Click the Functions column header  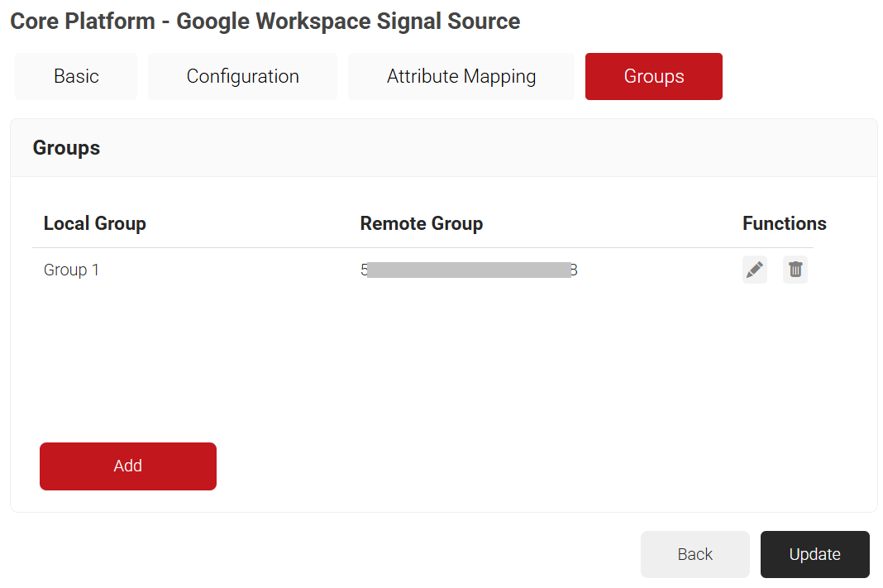point(784,223)
